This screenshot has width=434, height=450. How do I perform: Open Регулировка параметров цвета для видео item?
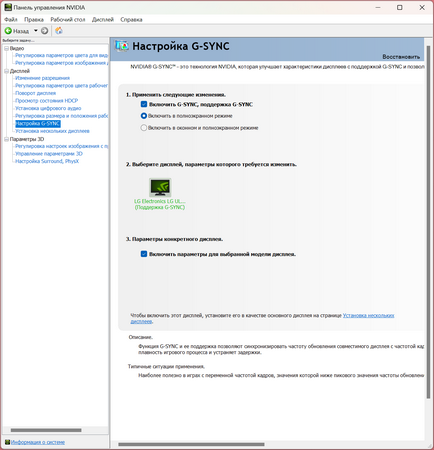coord(62,55)
